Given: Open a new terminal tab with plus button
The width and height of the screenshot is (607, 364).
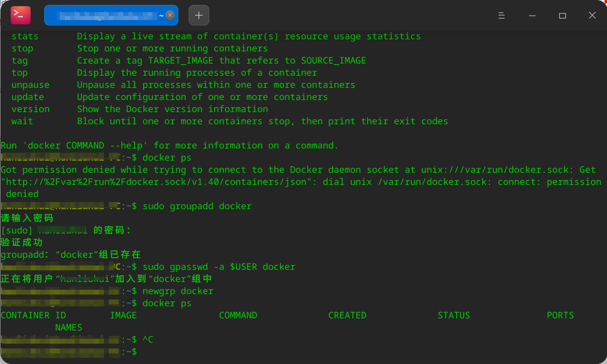Looking at the screenshot, I should (199, 15).
